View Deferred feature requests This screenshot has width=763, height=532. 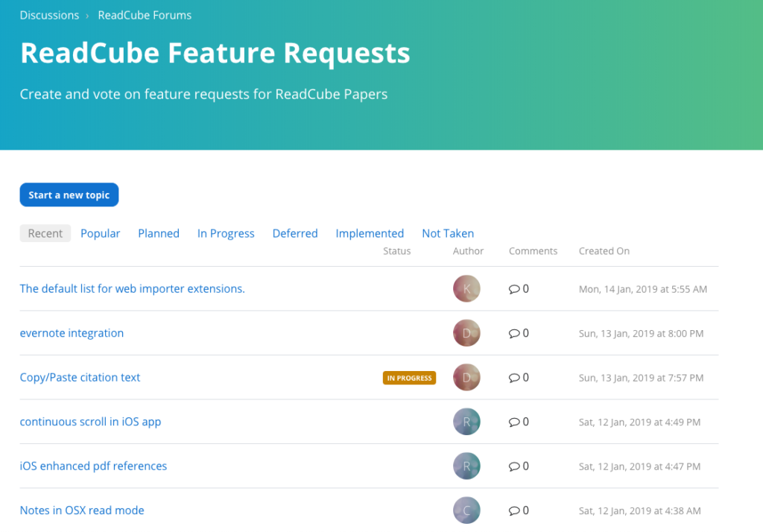(295, 233)
